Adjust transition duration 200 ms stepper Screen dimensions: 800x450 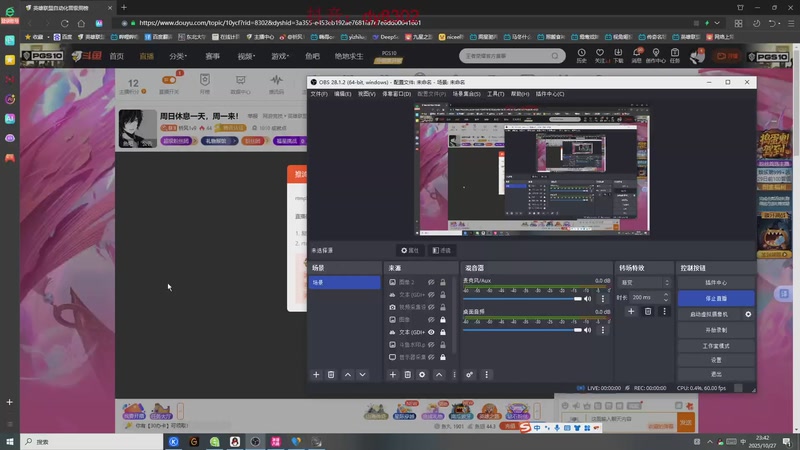(x=665, y=297)
